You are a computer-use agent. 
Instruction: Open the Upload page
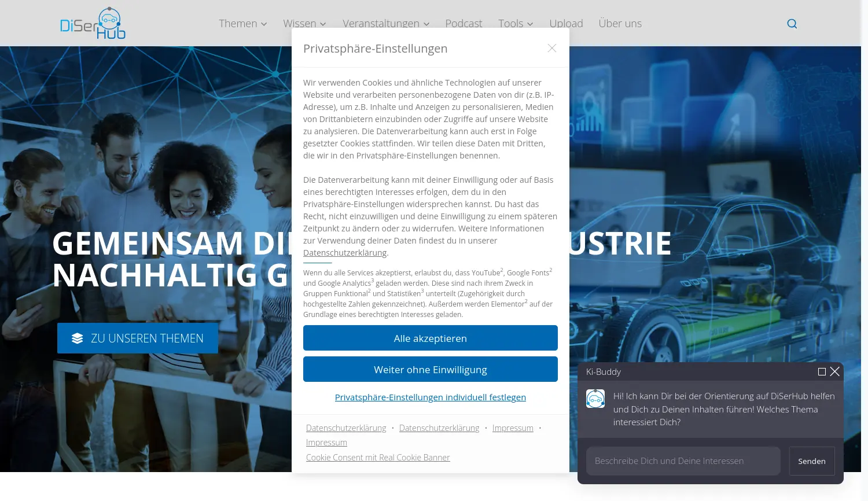(566, 24)
